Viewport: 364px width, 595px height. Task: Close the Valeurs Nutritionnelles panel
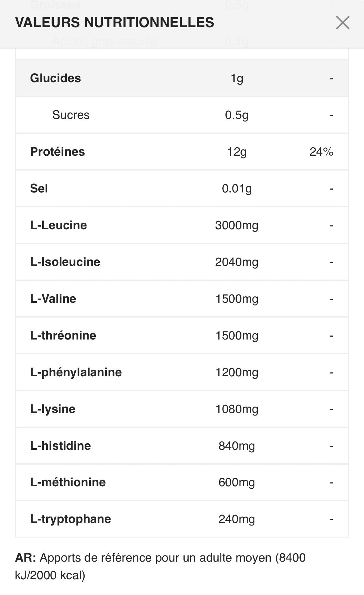342,23
